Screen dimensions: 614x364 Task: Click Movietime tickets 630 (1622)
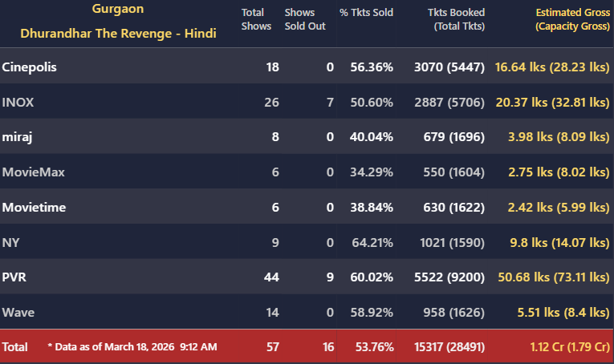[x=453, y=207]
